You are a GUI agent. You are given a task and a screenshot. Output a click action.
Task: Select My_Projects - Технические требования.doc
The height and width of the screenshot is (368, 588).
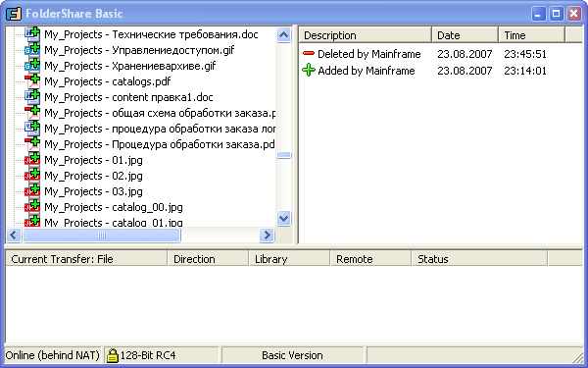click(x=151, y=34)
